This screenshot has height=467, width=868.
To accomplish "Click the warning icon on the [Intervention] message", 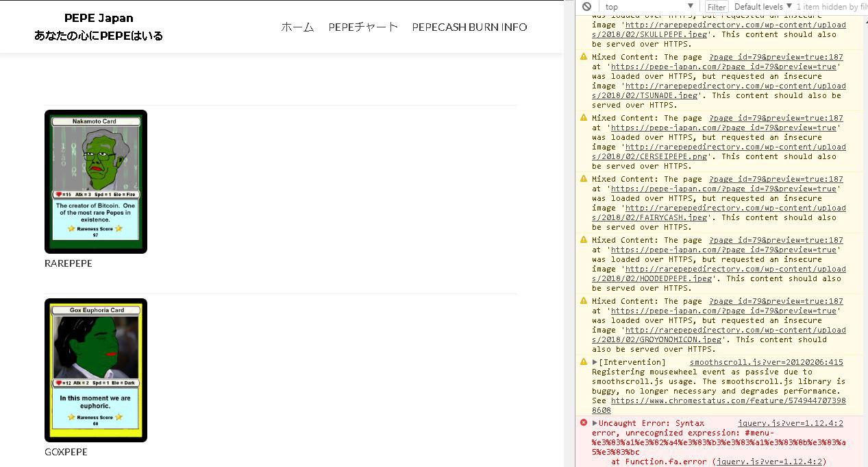I will (584, 362).
